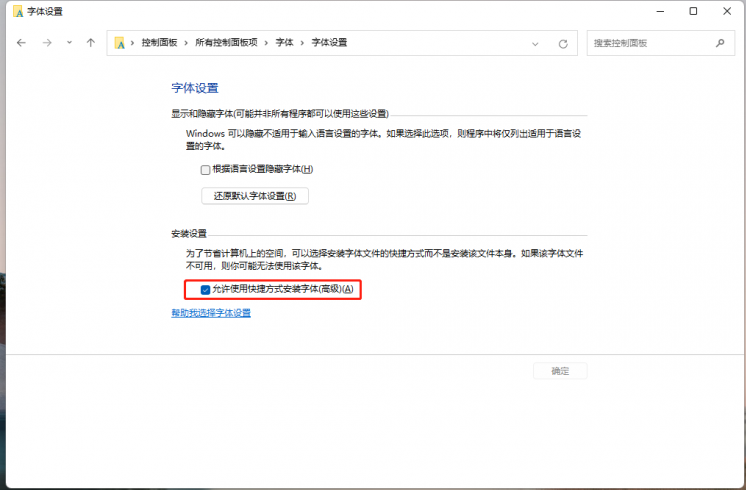The width and height of the screenshot is (746, 490).
Task: Navigate to 控制面板 in the breadcrumb
Action: (x=158, y=44)
